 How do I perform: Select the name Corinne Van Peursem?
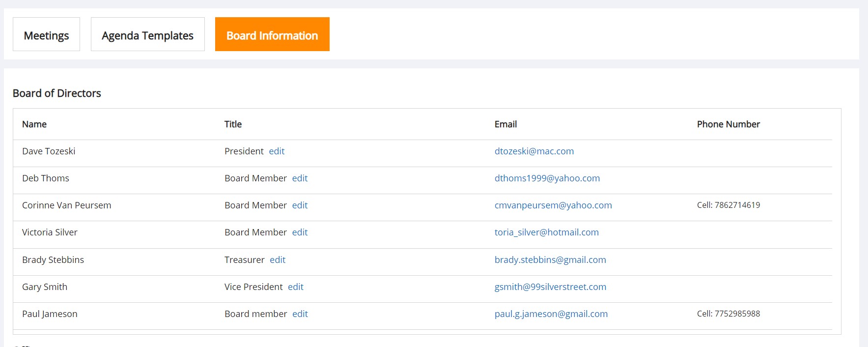(x=67, y=205)
